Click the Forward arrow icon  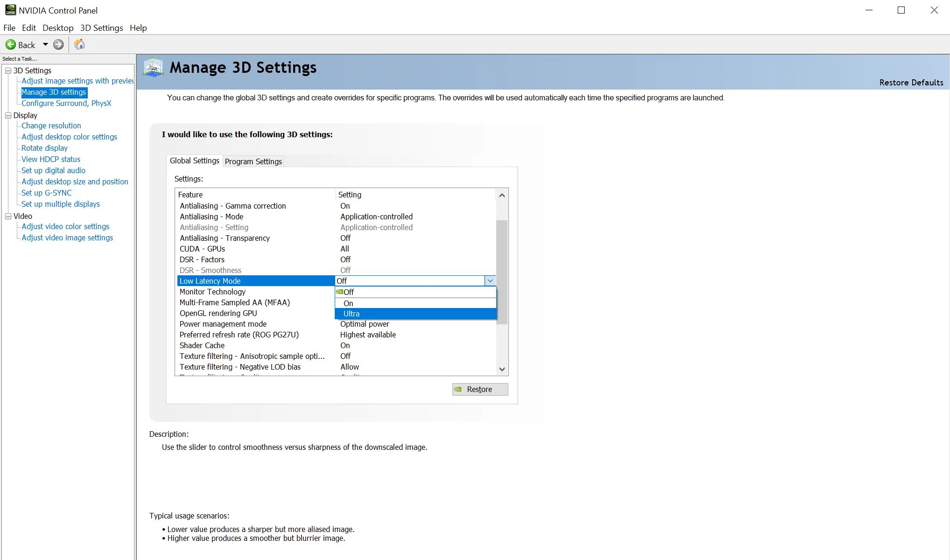point(58,45)
